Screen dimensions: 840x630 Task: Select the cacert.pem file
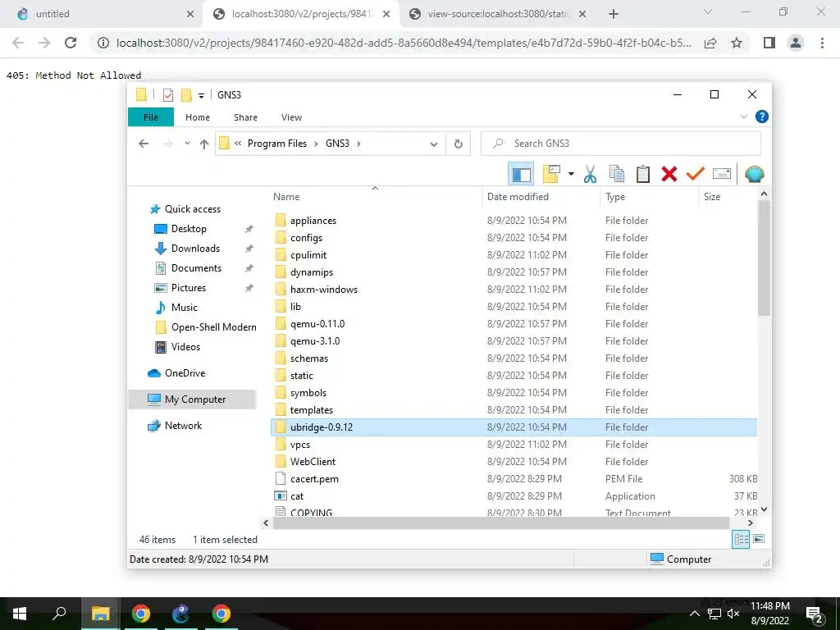(x=314, y=479)
